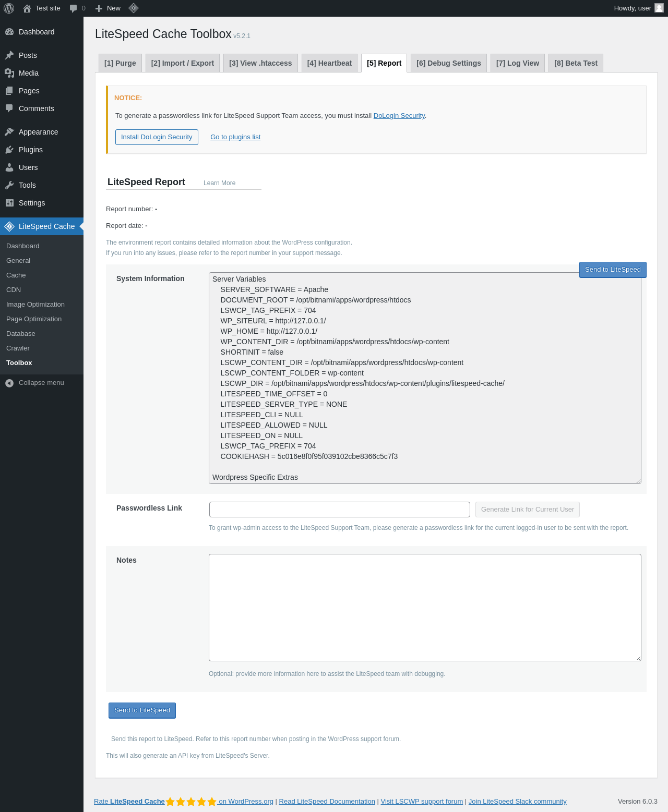Image resolution: width=668 pixels, height=812 pixels.
Task: Open the Settings menu in sidebar
Action: tap(42, 203)
